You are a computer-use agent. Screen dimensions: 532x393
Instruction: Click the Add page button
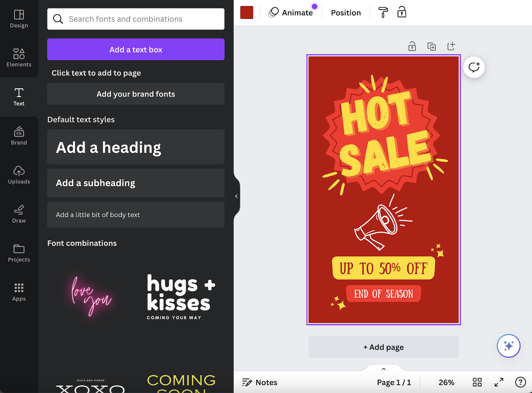(x=383, y=347)
